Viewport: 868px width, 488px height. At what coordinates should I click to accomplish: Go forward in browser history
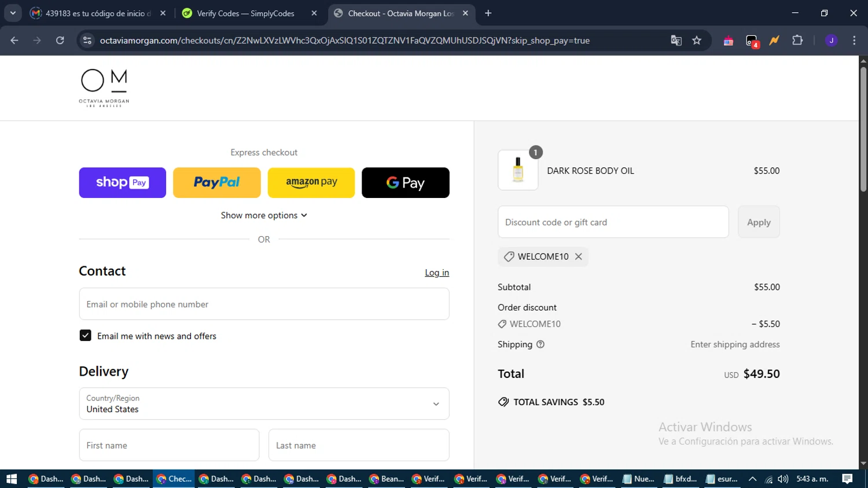click(x=37, y=41)
